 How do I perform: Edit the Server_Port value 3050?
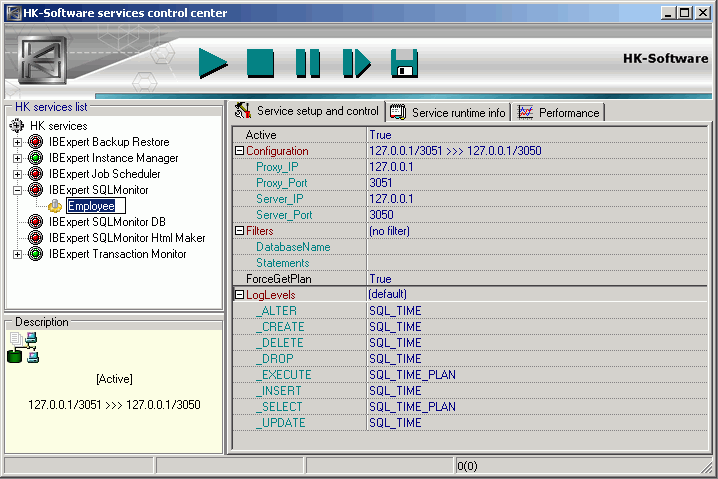537,215
